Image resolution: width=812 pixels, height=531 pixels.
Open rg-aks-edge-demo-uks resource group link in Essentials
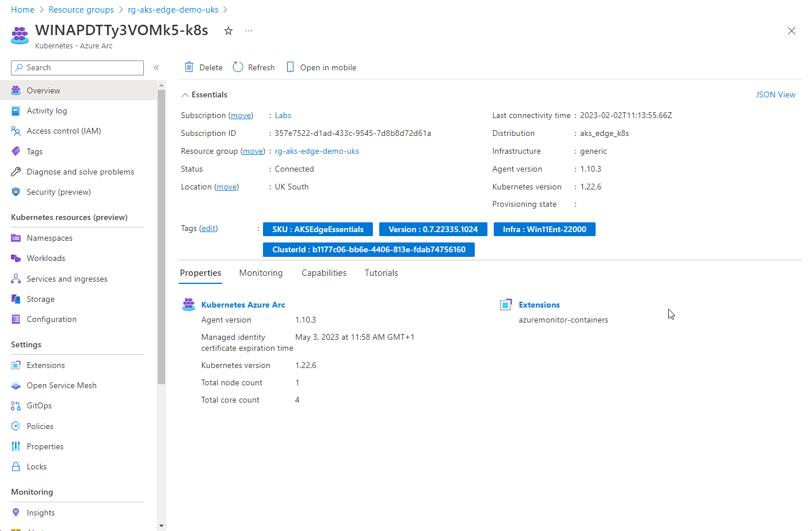pos(317,151)
